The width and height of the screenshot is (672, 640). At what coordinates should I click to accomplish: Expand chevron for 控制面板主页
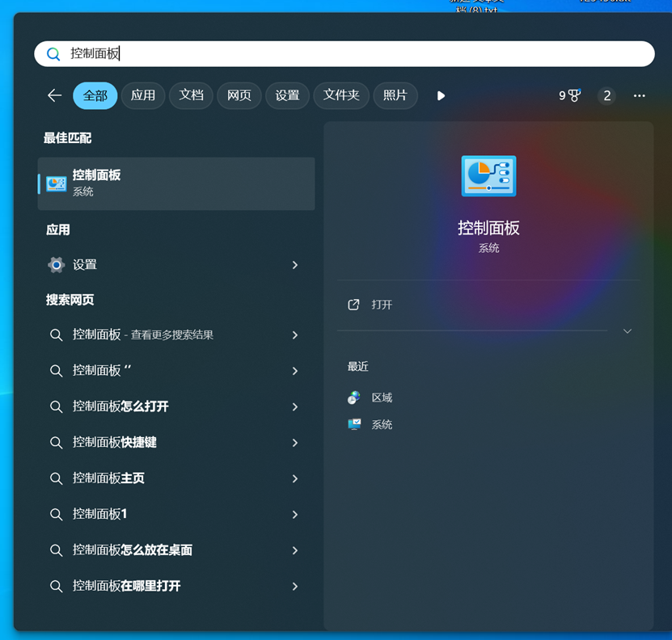295,478
